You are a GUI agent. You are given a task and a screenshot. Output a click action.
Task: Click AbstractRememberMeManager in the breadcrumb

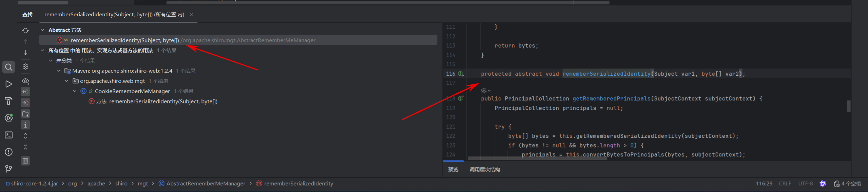206,184
